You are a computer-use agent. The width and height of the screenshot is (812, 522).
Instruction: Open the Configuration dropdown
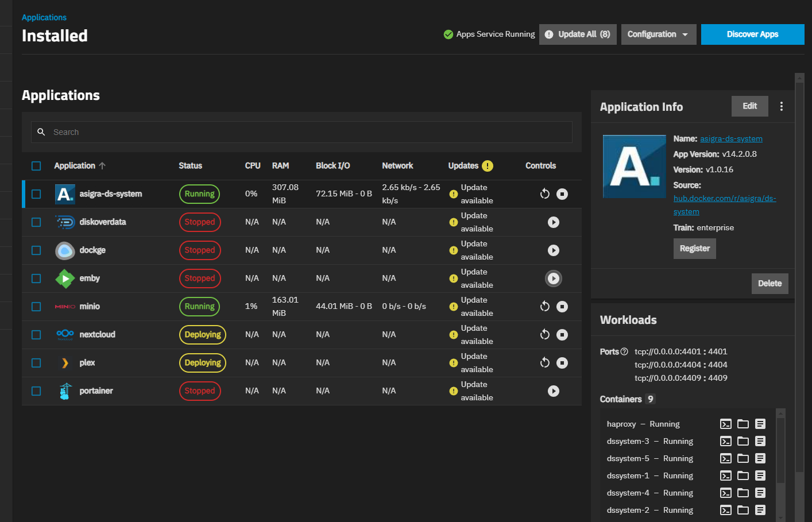pyautogui.click(x=658, y=34)
